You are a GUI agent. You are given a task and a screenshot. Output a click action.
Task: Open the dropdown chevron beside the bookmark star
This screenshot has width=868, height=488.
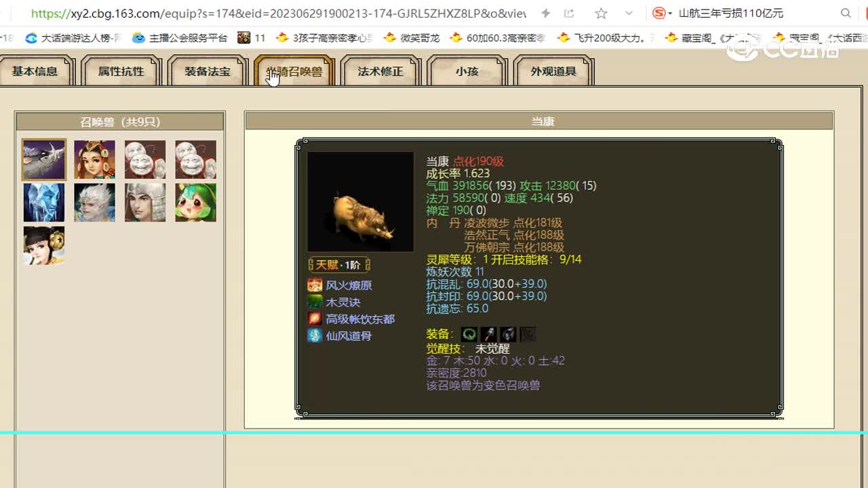coord(629,13)
